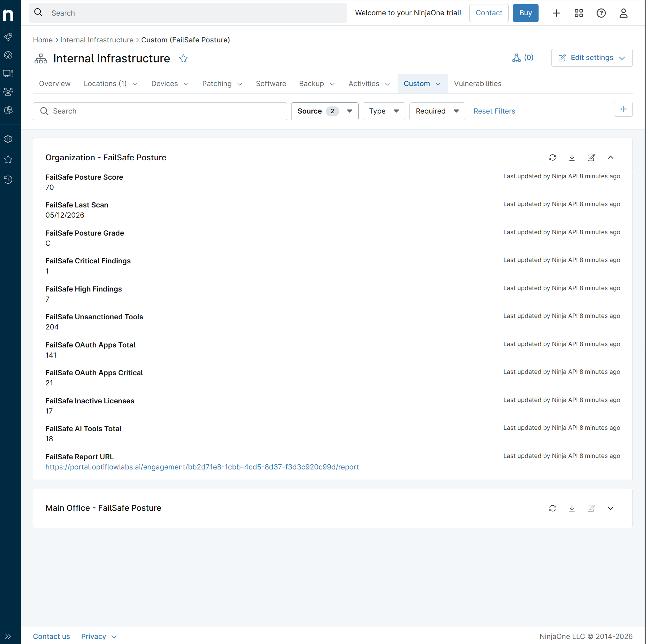646x644 pixels.
Task: Click FailSafe Unsanctioned Tools value 204
Action: 52,327
